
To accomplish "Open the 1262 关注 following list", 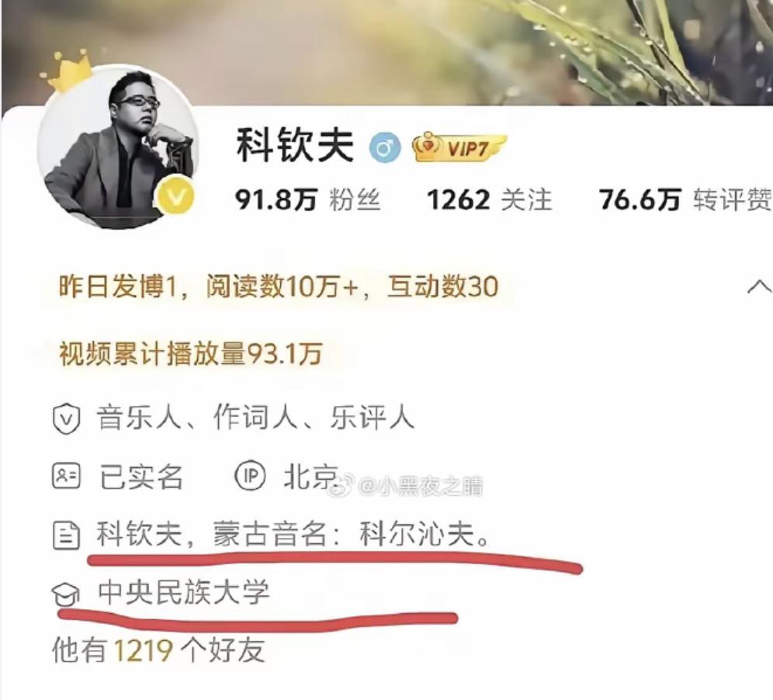I will (x=489, y=200).
